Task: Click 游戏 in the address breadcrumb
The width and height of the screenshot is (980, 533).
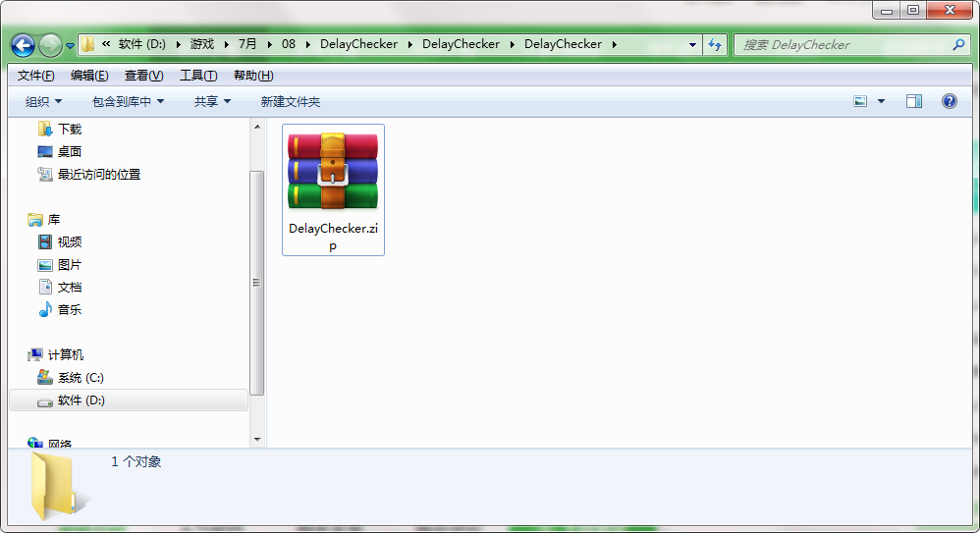Action: point(202,44)
